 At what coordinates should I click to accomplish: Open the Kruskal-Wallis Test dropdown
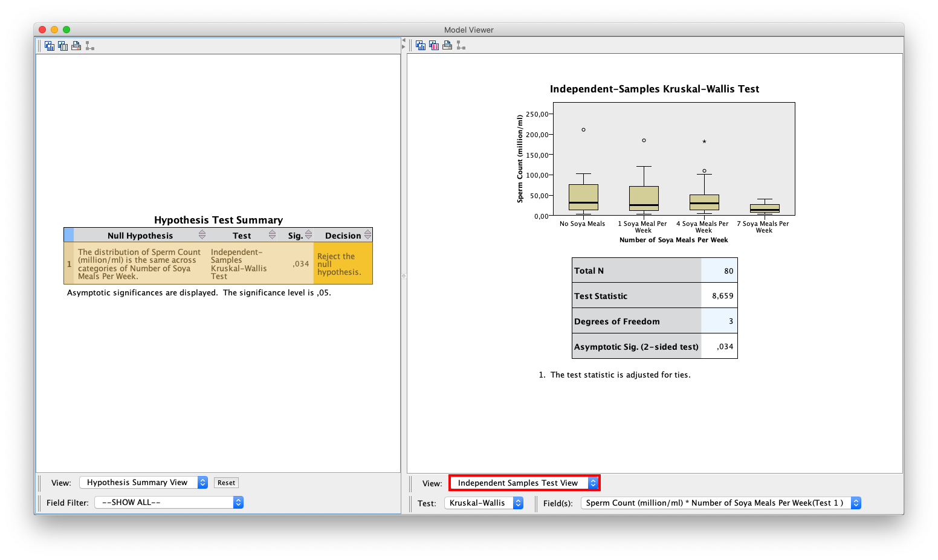pos(484,503)
